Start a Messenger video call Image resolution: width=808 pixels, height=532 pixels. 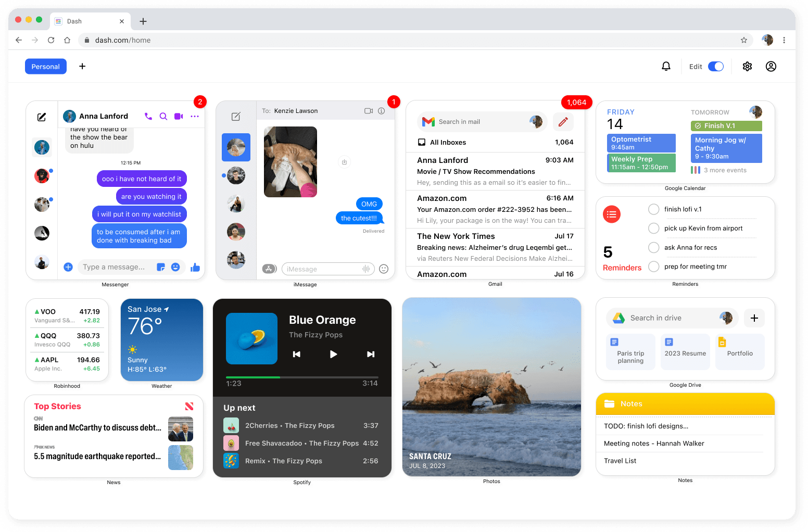click(x=179, y=116)
